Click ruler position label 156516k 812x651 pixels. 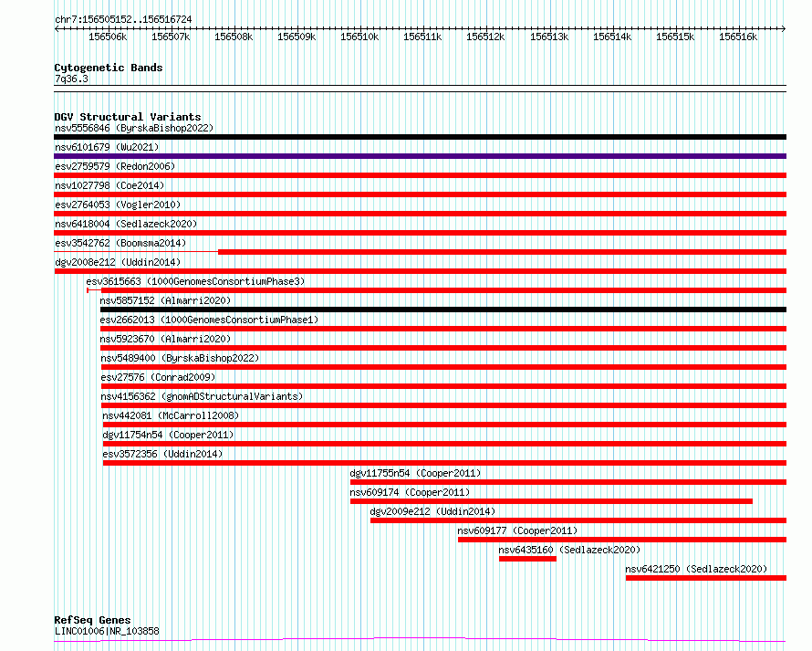point(738,37)
